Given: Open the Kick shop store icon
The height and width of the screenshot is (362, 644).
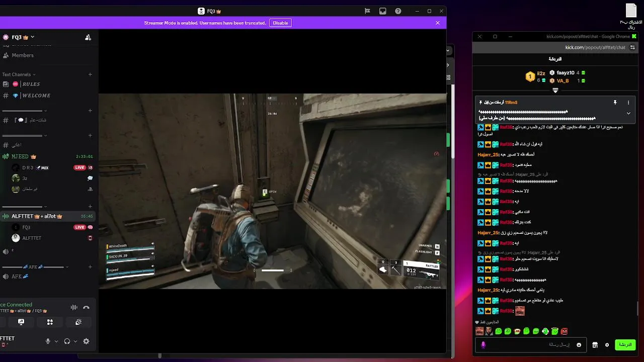Looking at the screenshot, I should point(595,345).
